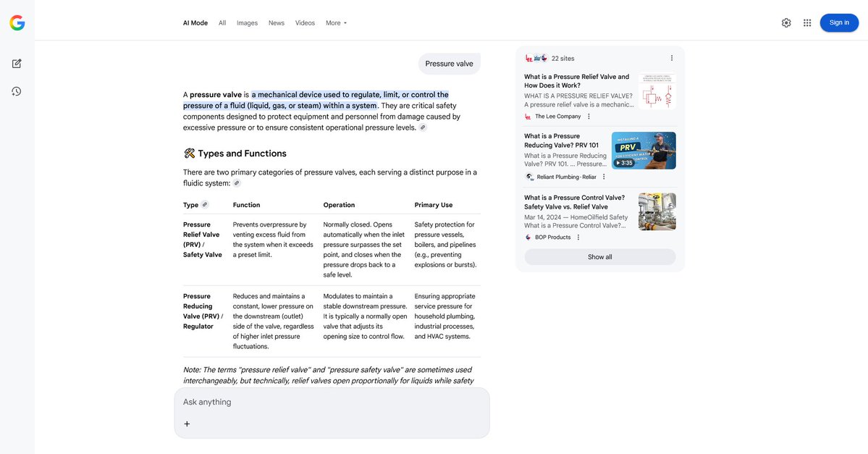Click the 'Types and Functions' heading

(x=242, y=154)
